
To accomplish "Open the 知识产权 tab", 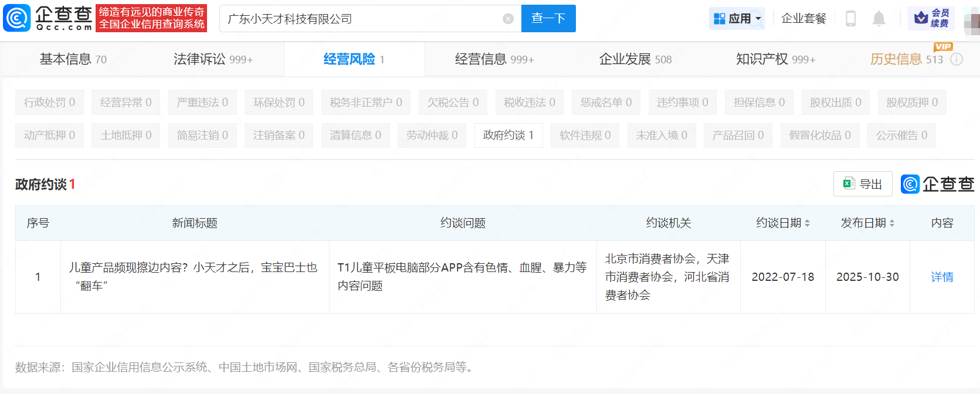I will pos(775,59).
